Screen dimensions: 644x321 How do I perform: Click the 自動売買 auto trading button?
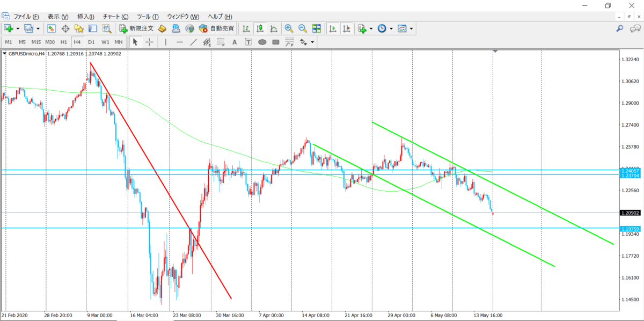pos(216,28)
